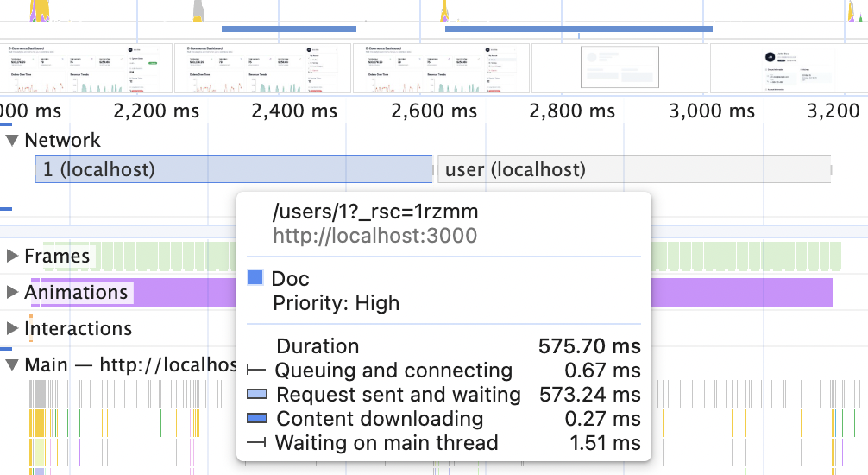Image resolution: width=868 pixels, height=475 pixels.
Task: Click the 2,400 ms ruler mark
Action: 295,111
